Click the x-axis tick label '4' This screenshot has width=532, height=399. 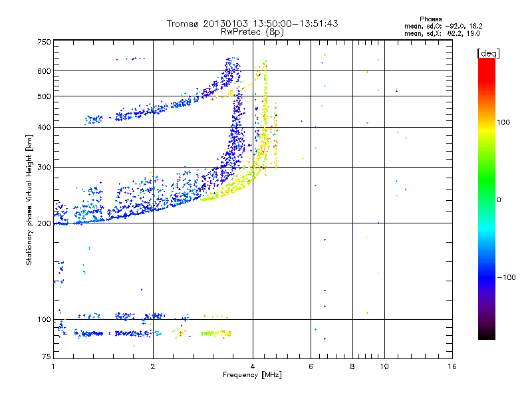click(253, 366)
